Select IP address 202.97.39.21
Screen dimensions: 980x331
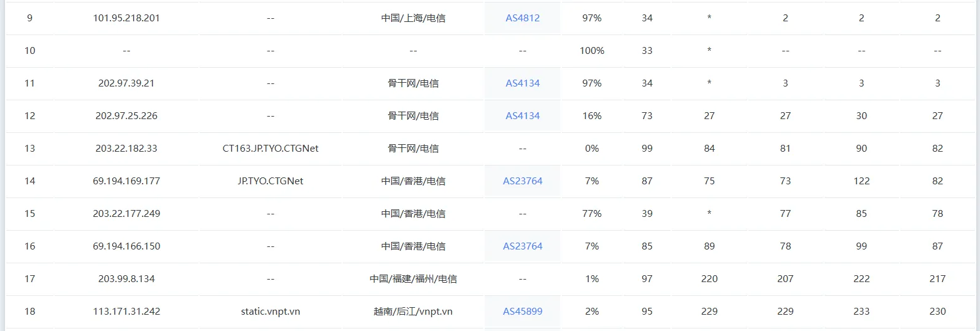click(126, 83)
